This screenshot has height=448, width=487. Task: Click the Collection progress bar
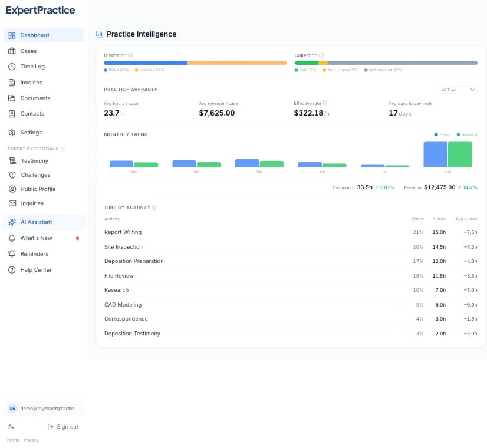point(386,63)
